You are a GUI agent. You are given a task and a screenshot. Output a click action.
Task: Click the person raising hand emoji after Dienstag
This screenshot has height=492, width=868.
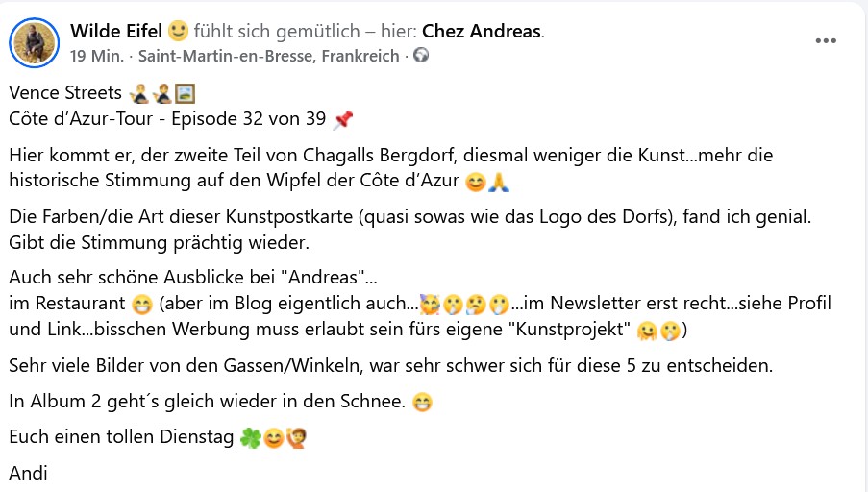tap(296, 438)
